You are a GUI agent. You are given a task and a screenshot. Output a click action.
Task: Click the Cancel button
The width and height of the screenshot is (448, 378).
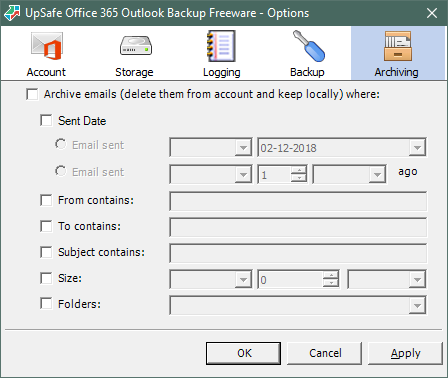tap(325, 353)
